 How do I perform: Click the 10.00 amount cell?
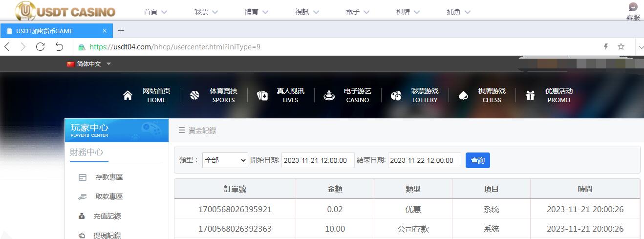[335, 229]
